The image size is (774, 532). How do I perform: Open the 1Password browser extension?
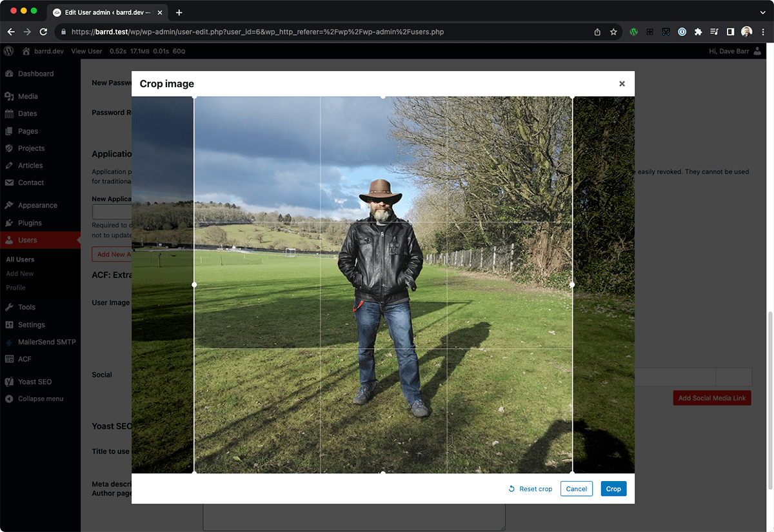coord(682,31)
